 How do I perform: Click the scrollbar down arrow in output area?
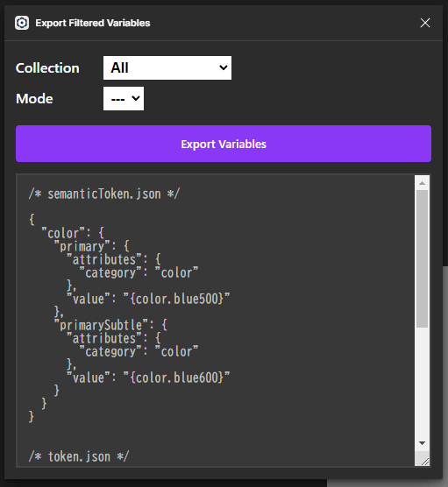[422, 443]
